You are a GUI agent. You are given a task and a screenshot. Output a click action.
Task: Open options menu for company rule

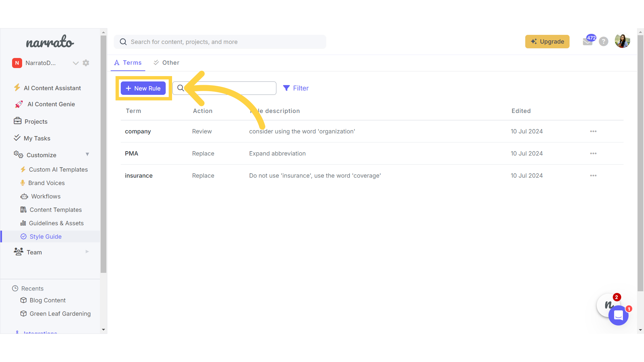593,131
